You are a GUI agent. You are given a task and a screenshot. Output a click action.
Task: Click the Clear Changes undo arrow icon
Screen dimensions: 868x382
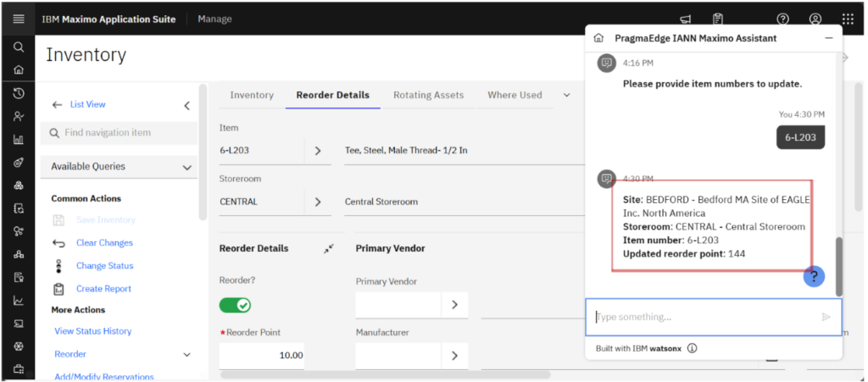[x=58, y=243]
